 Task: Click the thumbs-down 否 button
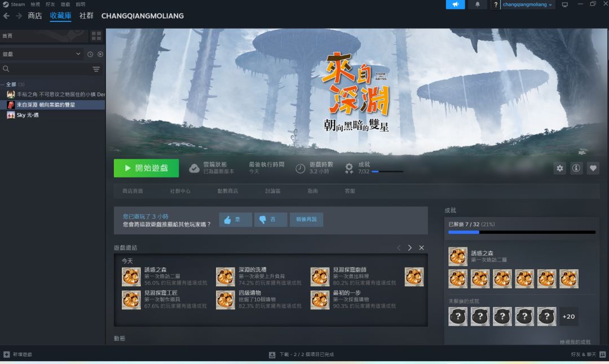[x=271, y=220]
